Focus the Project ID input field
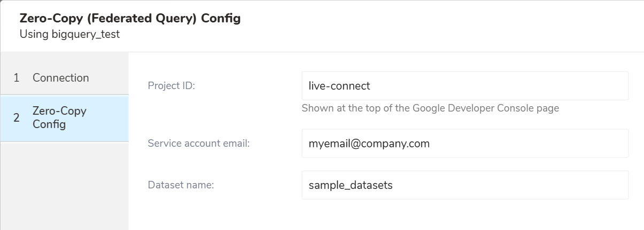The height and width of the screenshot is (230, 644). (x=464, y=85)
